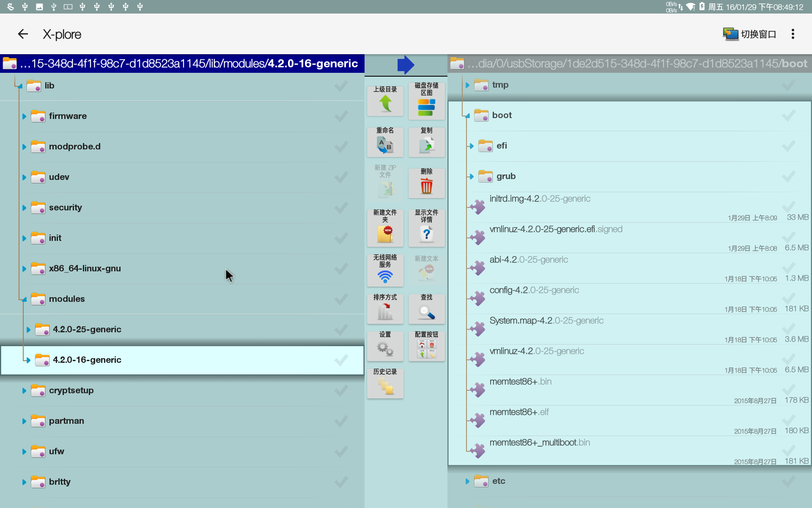Toggle checkmark for firmware folder

[341, 116]
